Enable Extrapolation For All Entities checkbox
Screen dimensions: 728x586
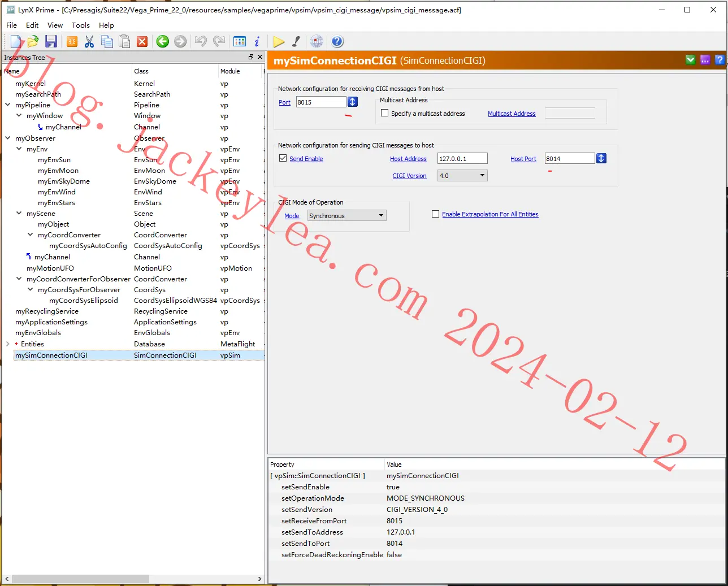coord(435,214)
